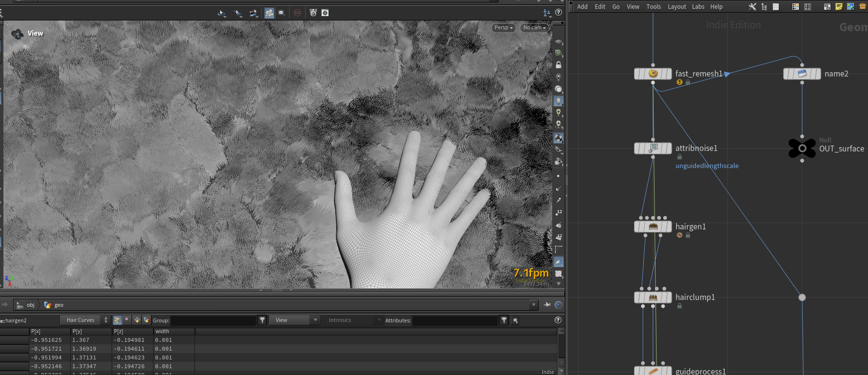Viewport: 868px width, 375px height.
Task: Open the Layout menu in network editor
Action: (x=677, y=7)
